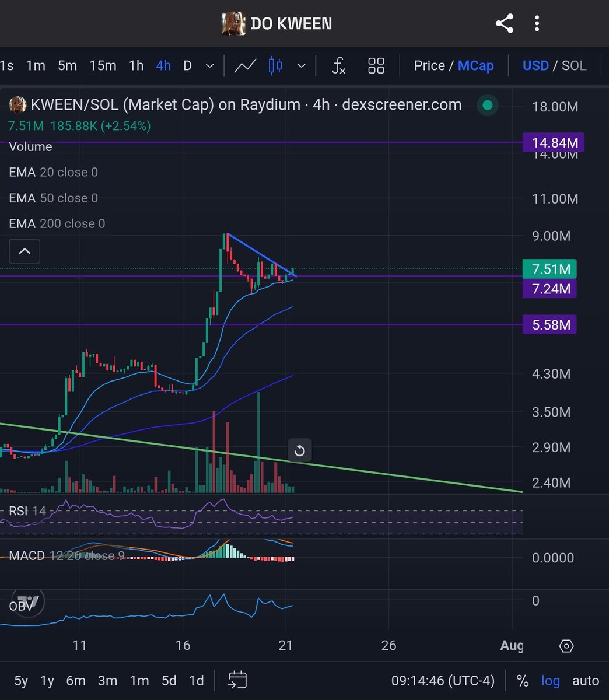Image resolution: width=609 pixels, height=700 pixels.
Task: Select the 5m timeframe
Action: (x=67, y=66)
